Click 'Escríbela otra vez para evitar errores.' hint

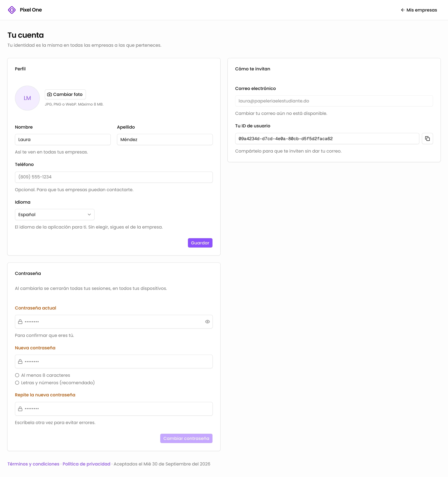tap(55, 423)
